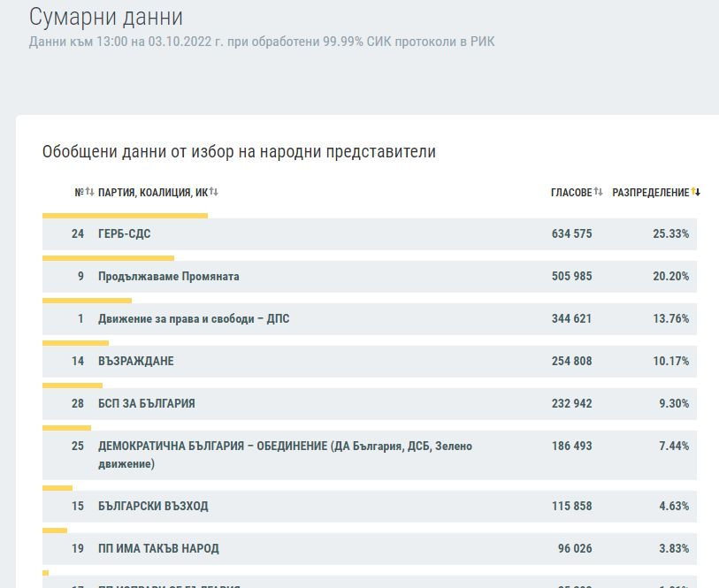Select the ВЪЗРАЖДАНЕ party name
719x588 pixels.
[135, 361]
